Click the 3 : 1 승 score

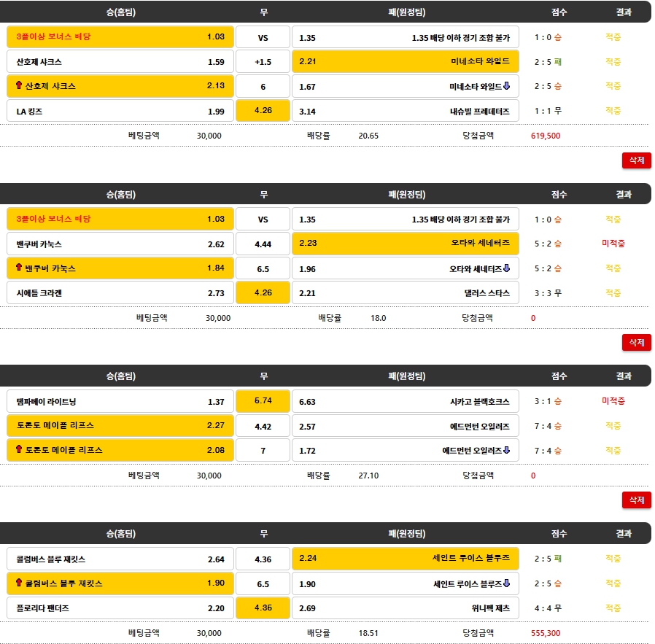(x=548, y=401)
